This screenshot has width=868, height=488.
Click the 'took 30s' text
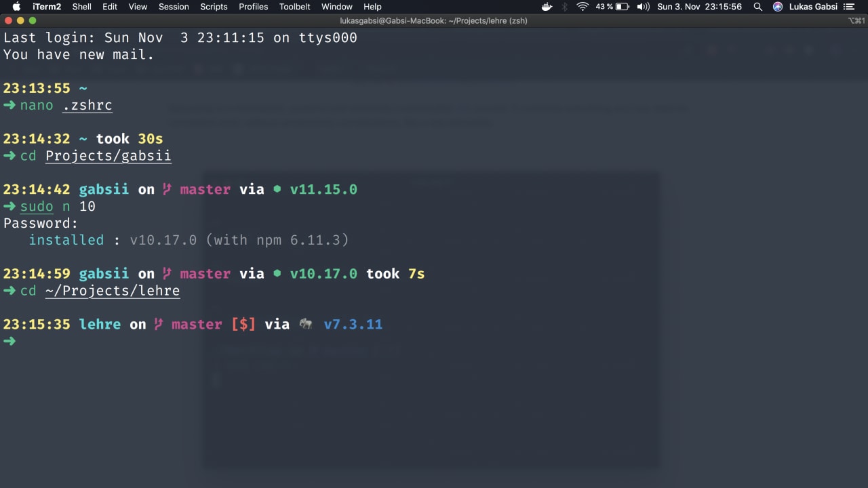(130, 139)
